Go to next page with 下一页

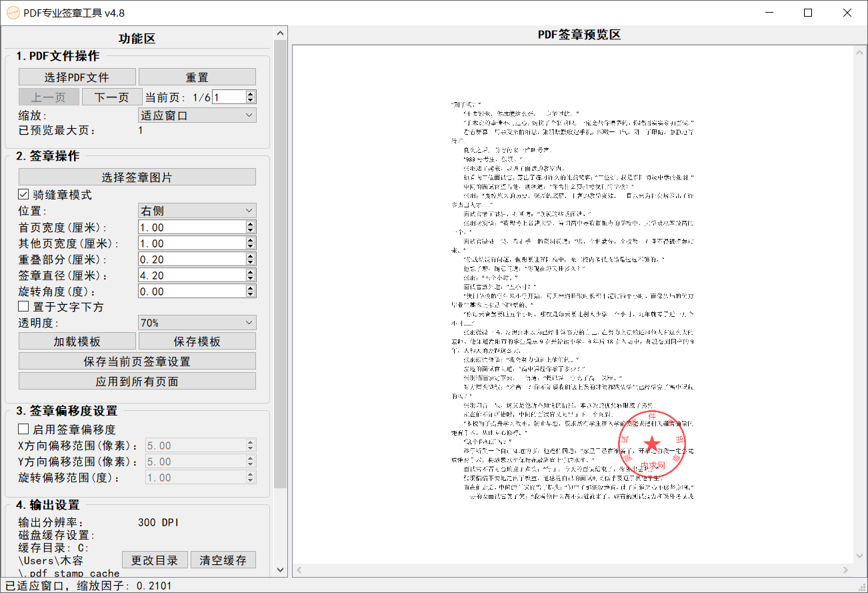(x=112, y=97)
